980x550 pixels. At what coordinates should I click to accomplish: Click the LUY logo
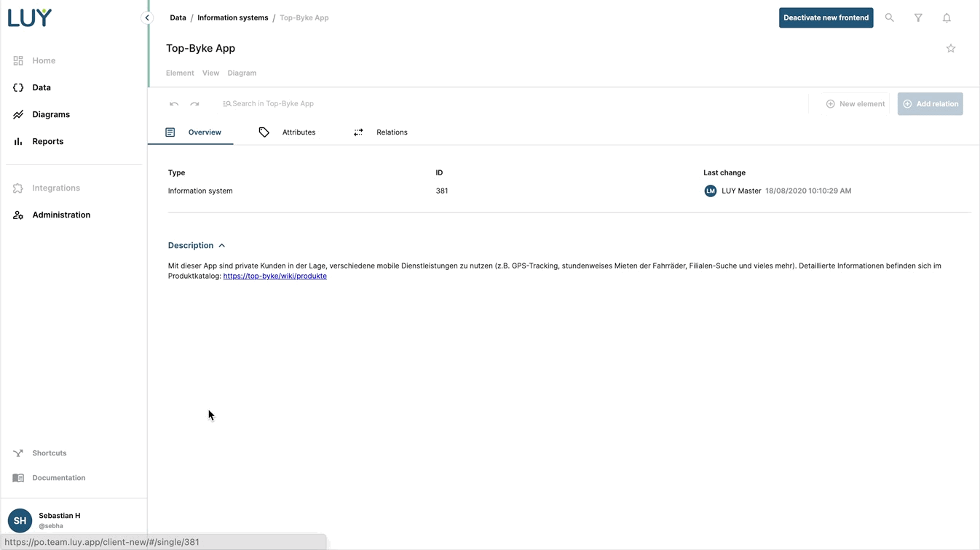(x=30, y=18)
